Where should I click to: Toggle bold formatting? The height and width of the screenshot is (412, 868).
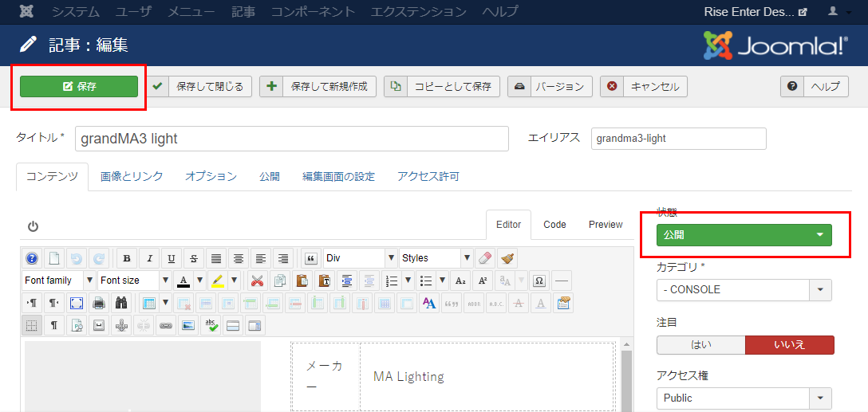point(127,258)
